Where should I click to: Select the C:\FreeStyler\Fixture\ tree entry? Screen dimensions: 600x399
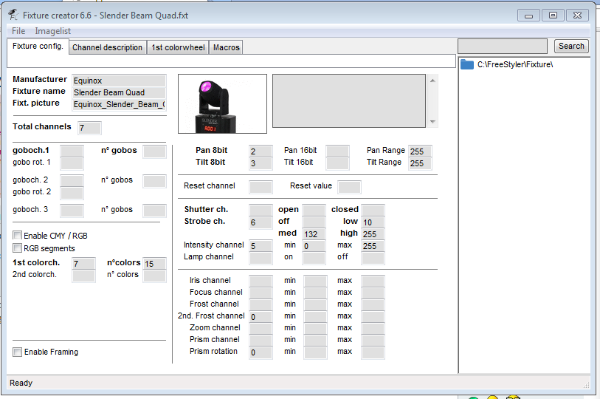click(515, 64)
